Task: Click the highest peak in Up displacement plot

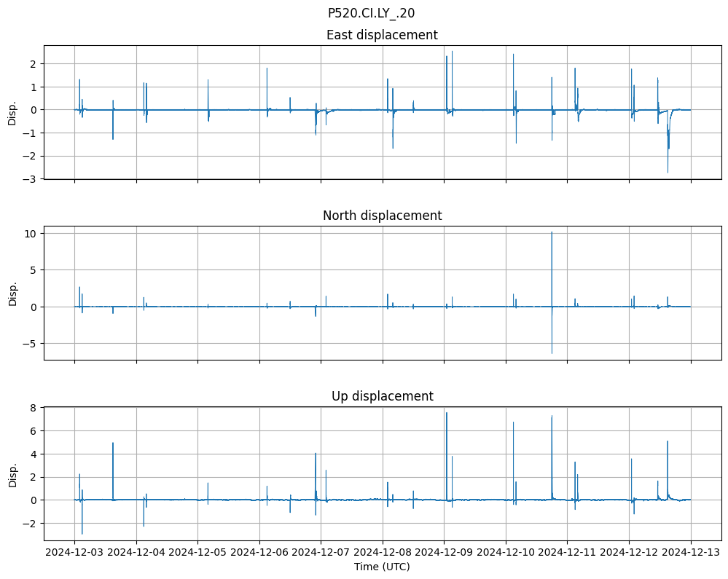Action: [446, 414]
